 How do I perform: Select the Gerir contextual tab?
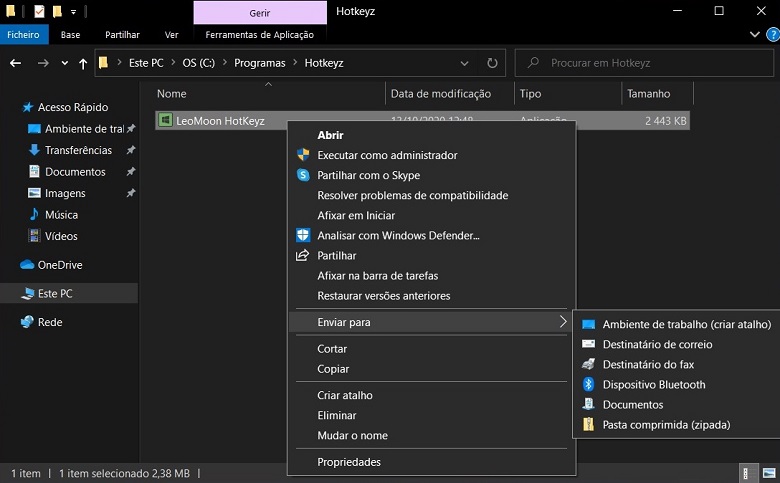pos(260,13)
